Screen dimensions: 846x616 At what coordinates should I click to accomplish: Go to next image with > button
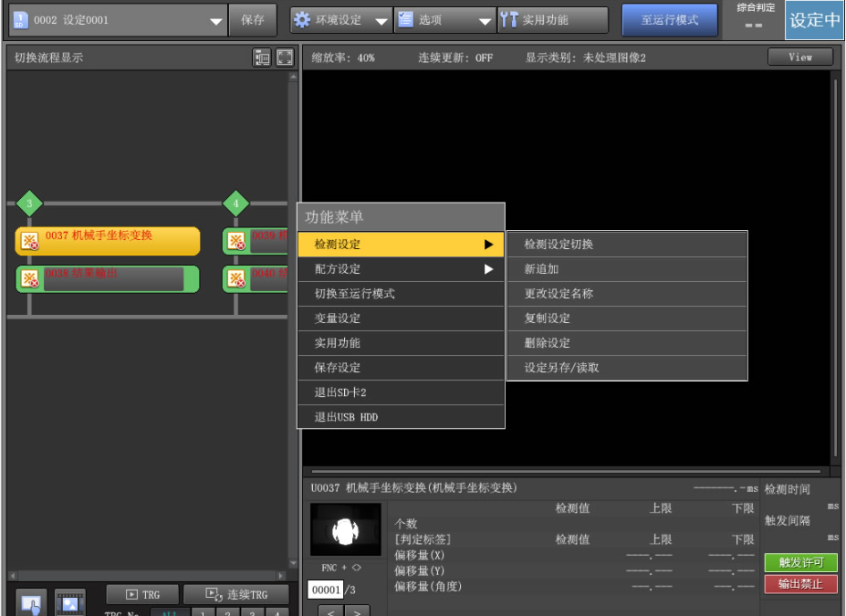click(357, 611)
